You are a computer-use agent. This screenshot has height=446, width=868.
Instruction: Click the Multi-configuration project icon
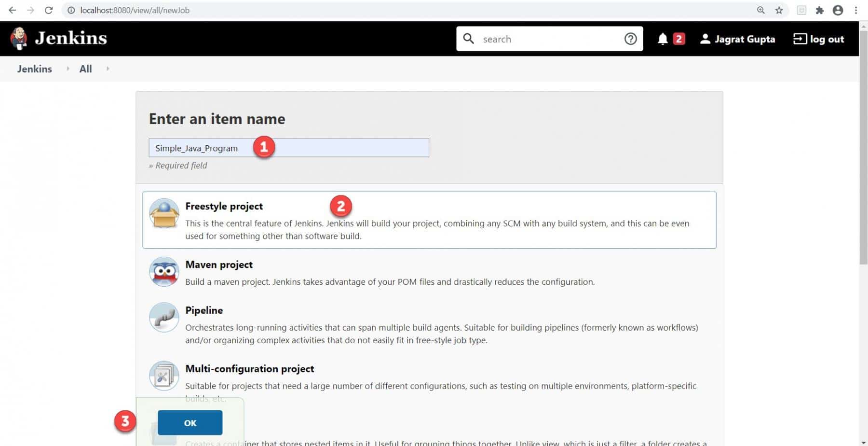point(163,376)
